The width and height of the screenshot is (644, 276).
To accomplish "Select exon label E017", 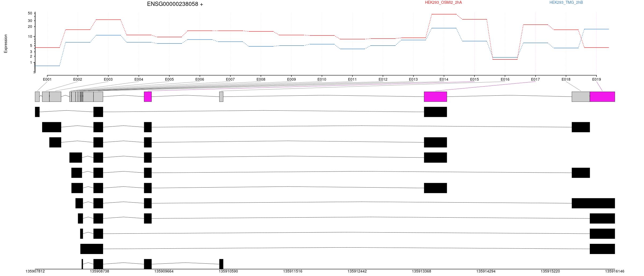I will pos(535,79).
